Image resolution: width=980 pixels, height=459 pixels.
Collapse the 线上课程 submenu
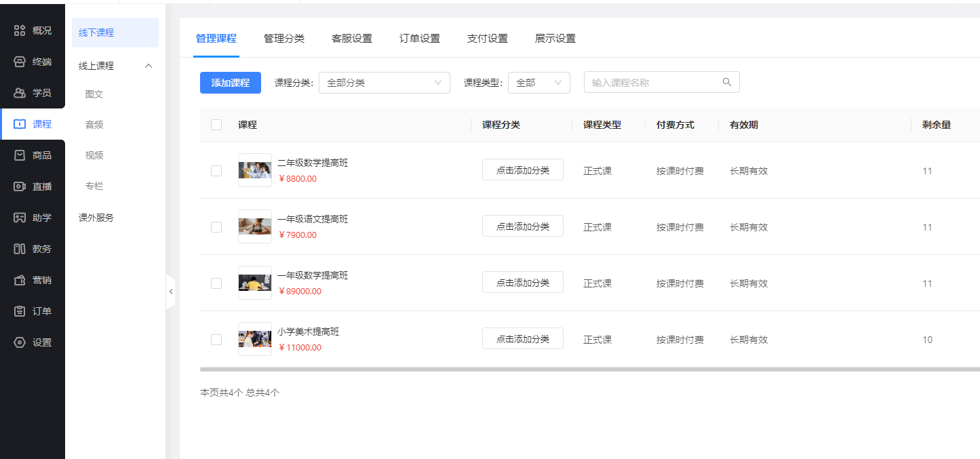[x=149, y=66]
